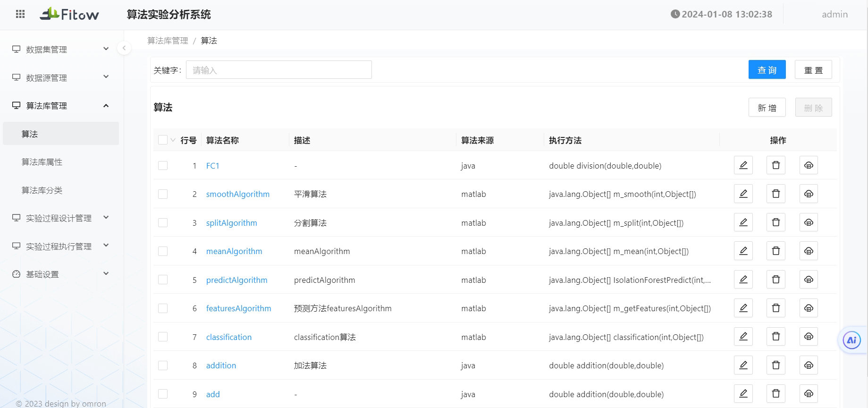
Task: Expand the 数据源管理 sidebar menu
Action: coord(61,77)
